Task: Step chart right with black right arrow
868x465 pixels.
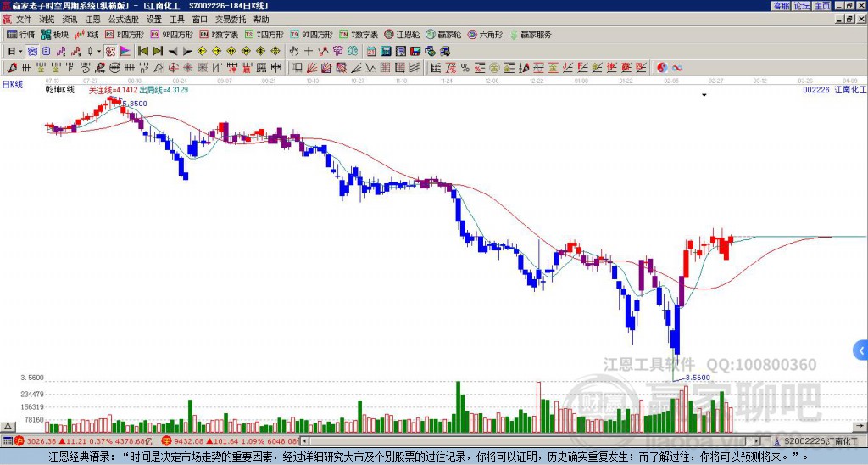Action: (x=187, y=52)
